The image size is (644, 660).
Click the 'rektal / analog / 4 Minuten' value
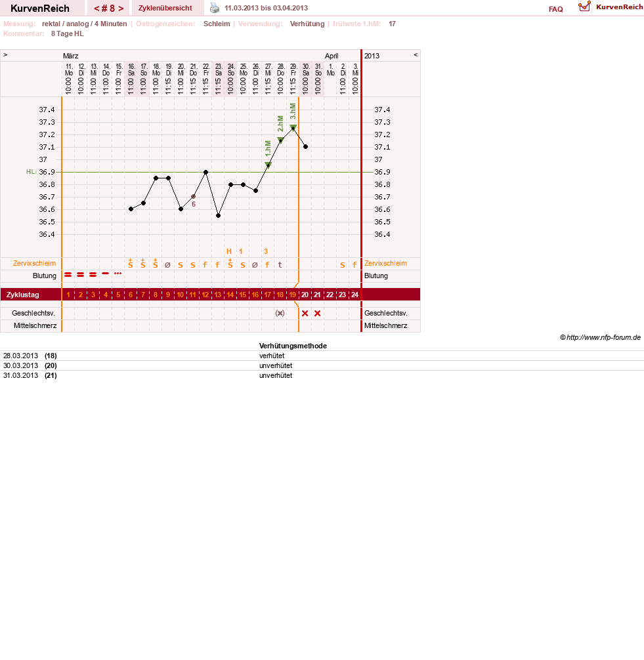click(84, 24)
